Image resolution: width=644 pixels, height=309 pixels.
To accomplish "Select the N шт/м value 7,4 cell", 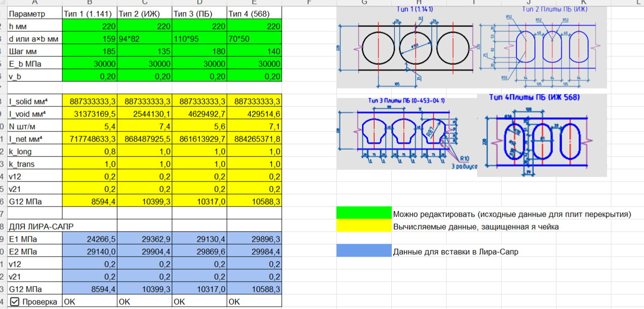I will click(144, 127).
